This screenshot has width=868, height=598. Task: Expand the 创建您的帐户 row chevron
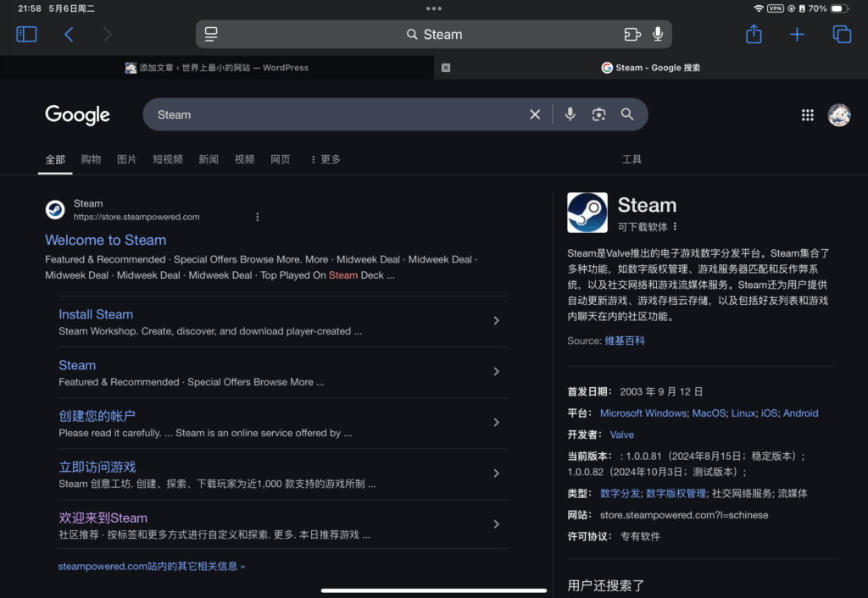click(496, 422)
